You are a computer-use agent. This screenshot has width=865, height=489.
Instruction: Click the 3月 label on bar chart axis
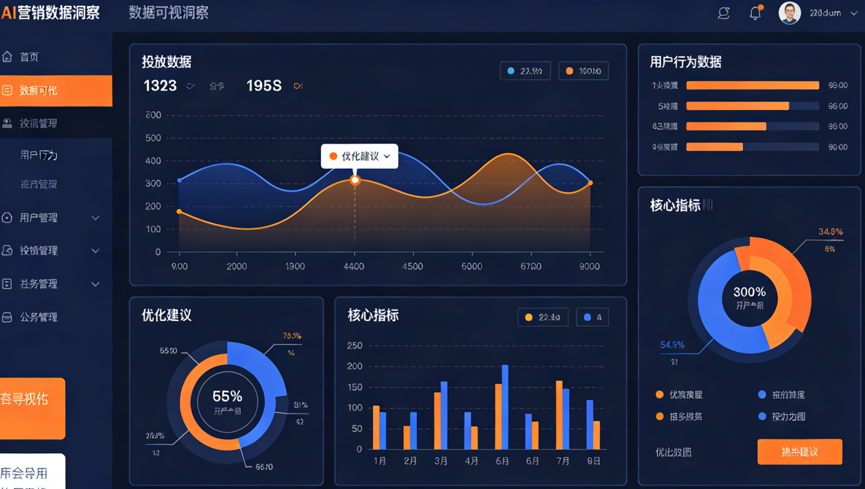tap(441, 461)
